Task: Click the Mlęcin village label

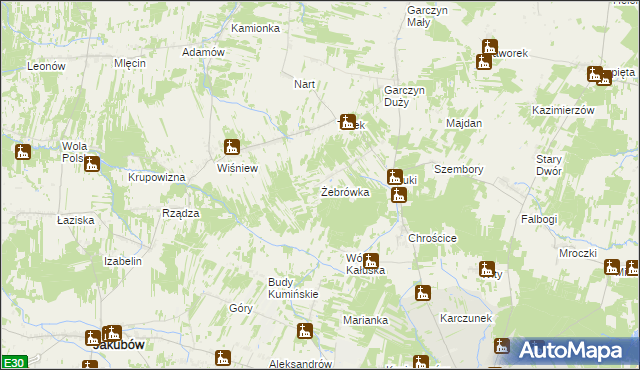Action: (x=130, y=63)
